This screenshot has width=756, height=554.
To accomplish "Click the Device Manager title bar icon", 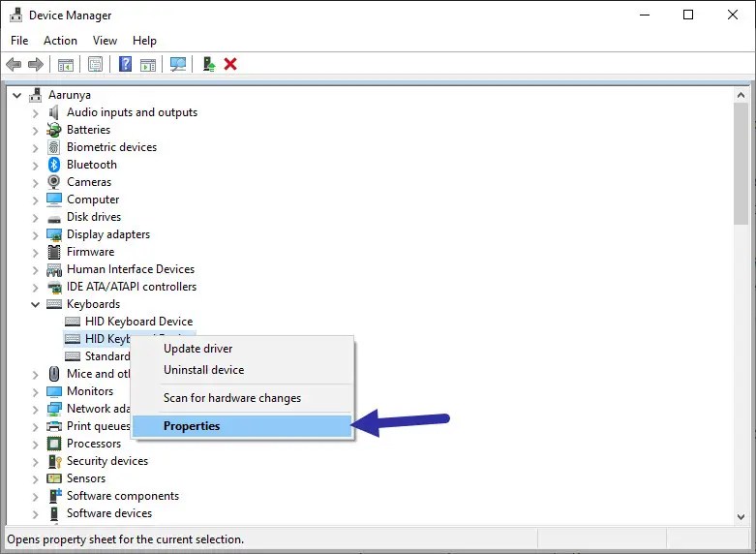I will [15, 15].
